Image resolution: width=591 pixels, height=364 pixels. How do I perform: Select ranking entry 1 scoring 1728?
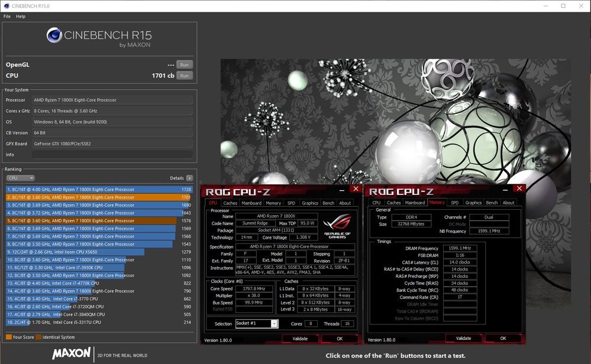99,189
